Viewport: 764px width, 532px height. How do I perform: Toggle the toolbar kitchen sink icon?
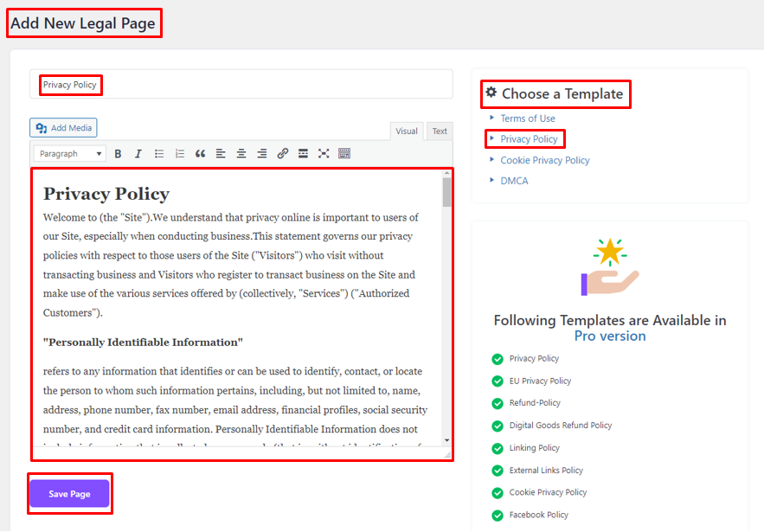tap(344, 154)
